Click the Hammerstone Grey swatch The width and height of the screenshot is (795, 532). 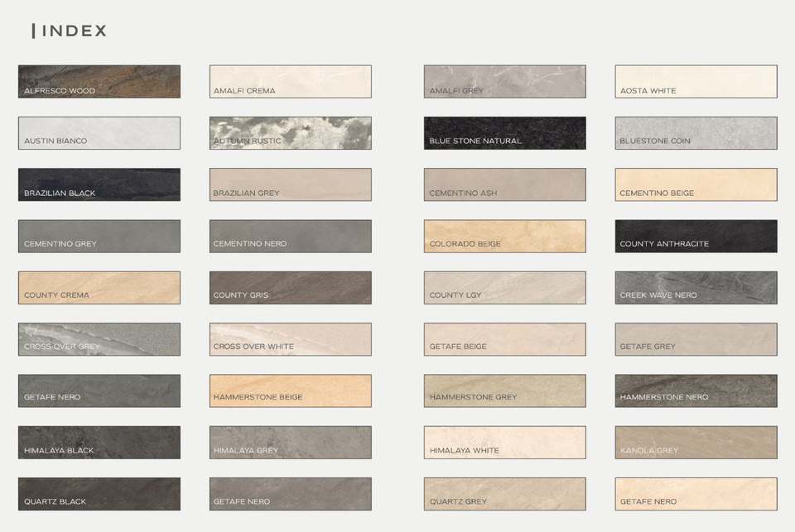pos(505,391)
